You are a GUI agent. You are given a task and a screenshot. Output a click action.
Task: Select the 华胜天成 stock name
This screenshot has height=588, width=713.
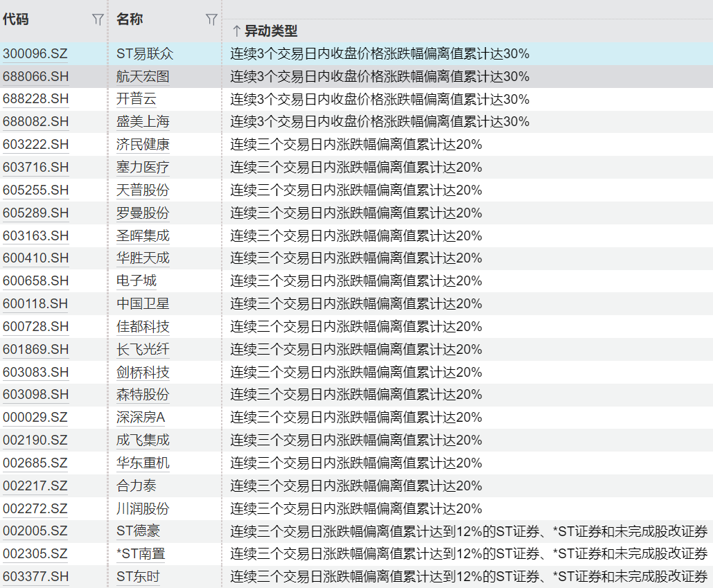click(143, 258)
